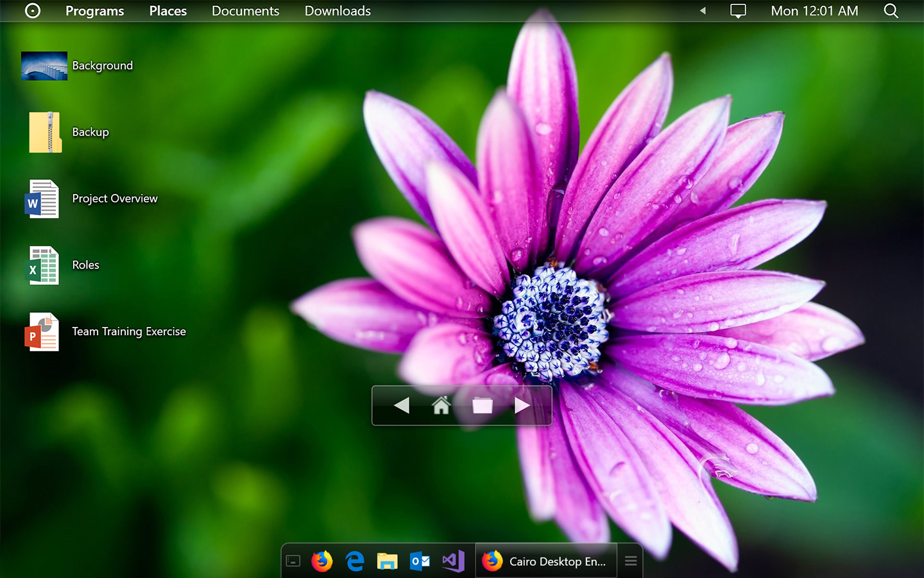Open the Programs menu
The image size is (924, 578).
[94, 10]
